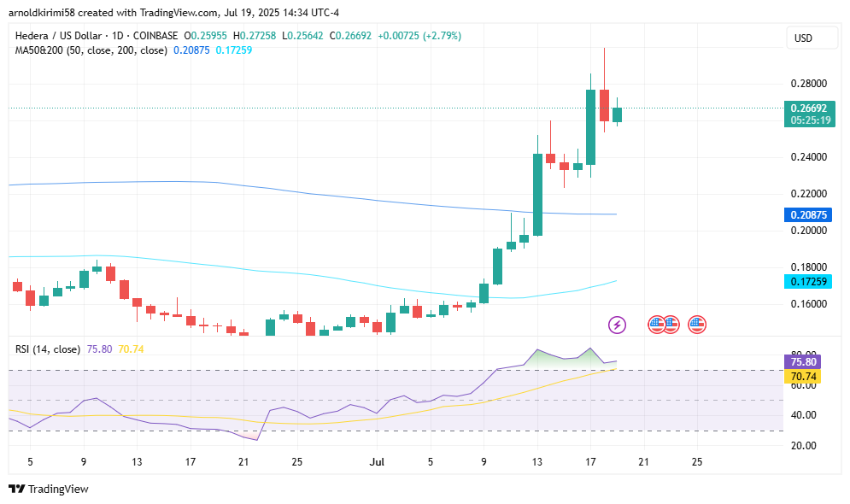Click the left flag of the overlapping pair
Screen dimensions: 850x504
coord(656,325)
